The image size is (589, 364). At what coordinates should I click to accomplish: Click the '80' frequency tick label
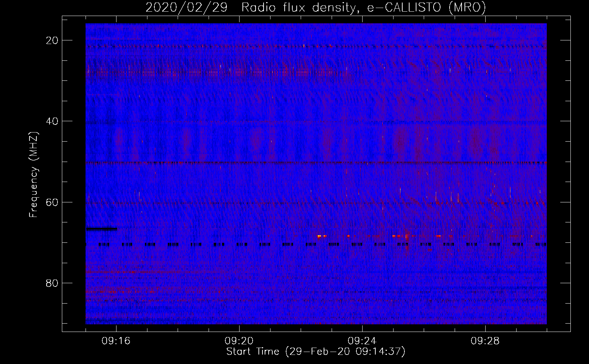coord(52,283)
